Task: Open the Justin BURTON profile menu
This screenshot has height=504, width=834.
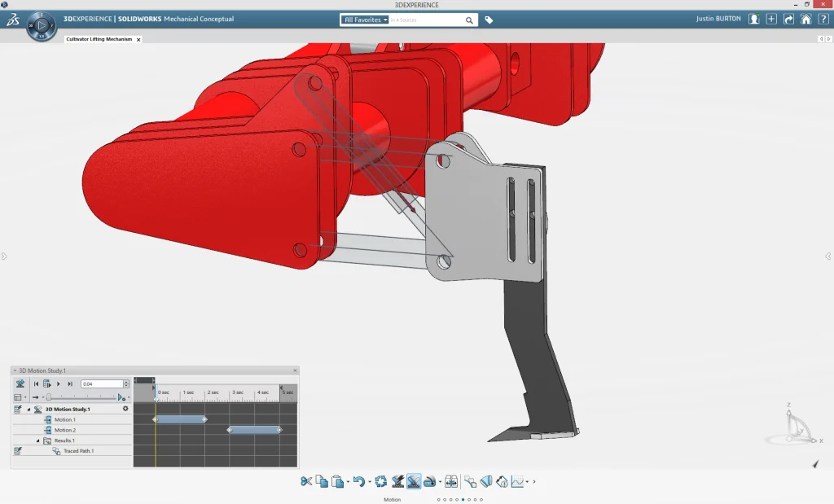Action: 718,18
